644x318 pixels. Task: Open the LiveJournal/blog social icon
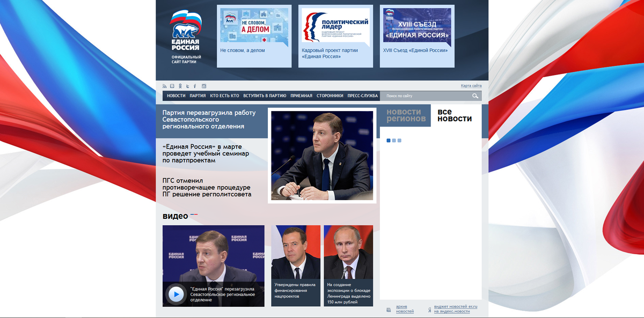172,86
